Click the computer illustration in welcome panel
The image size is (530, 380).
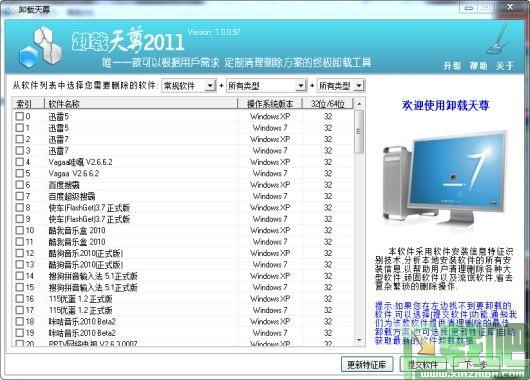[444, 180]
